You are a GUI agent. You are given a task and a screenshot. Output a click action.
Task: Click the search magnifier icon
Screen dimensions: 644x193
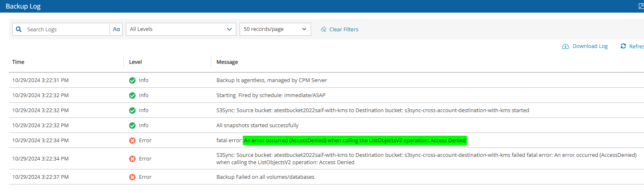[19, 29]
